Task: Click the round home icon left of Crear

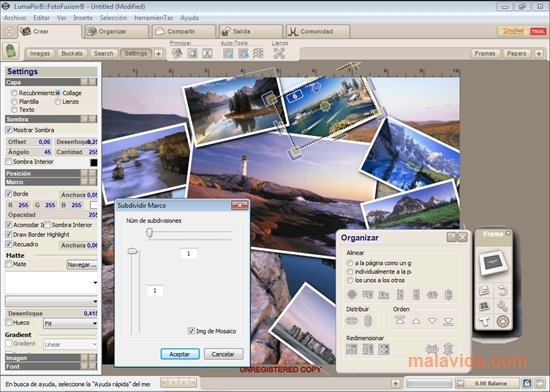Action: pos(9,32)
